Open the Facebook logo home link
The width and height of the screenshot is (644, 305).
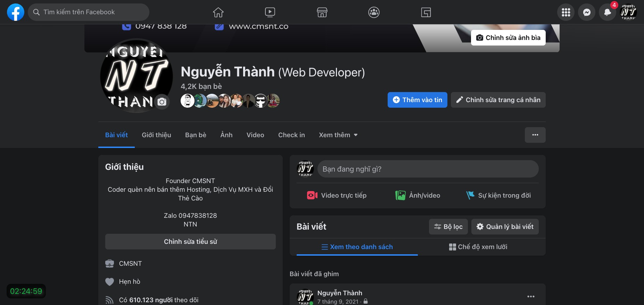click(16, 12)
